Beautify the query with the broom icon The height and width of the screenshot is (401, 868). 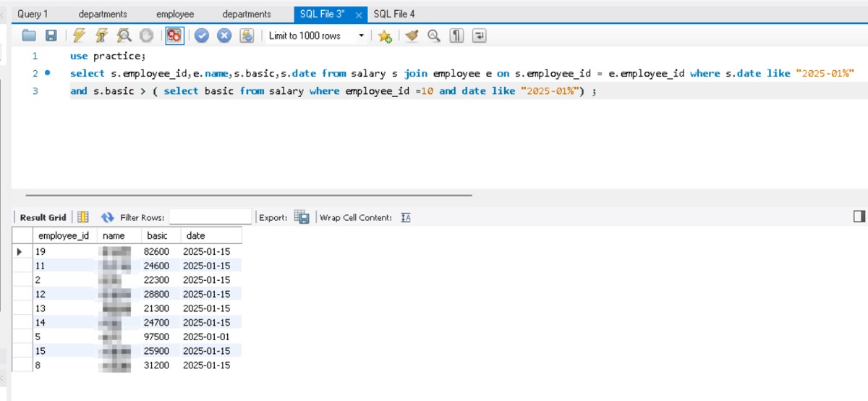click(412, 35)
